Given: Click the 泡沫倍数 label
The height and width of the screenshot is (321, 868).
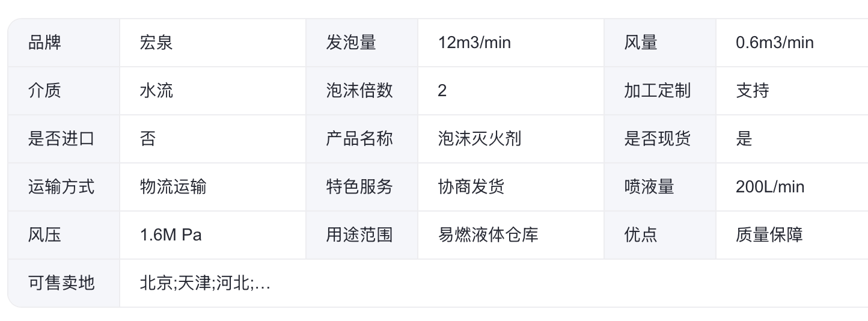Looking at the screenshot, I should click(359, 91).
